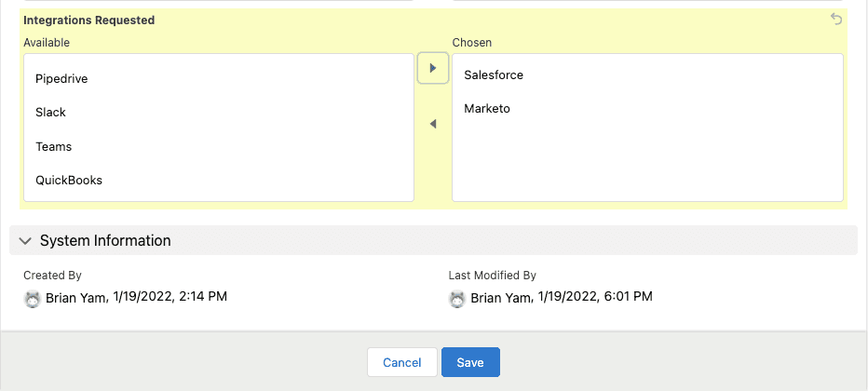Click the move-left arrow to remove selection
The image size is (868, 391).
point(433,124)
